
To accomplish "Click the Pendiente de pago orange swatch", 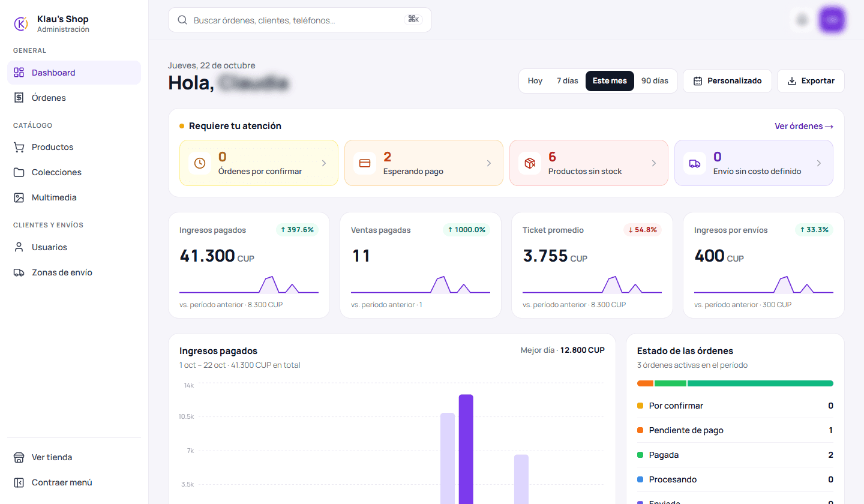I will 640,430.
